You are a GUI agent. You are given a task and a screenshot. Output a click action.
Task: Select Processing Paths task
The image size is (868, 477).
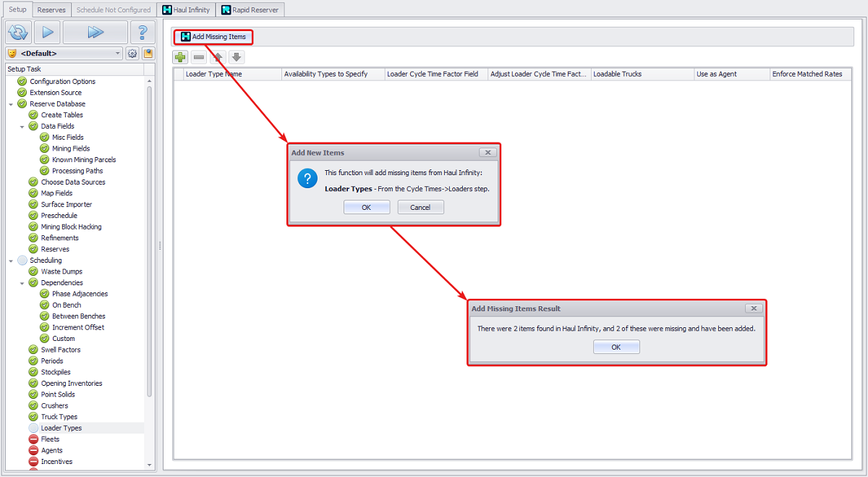77,171
